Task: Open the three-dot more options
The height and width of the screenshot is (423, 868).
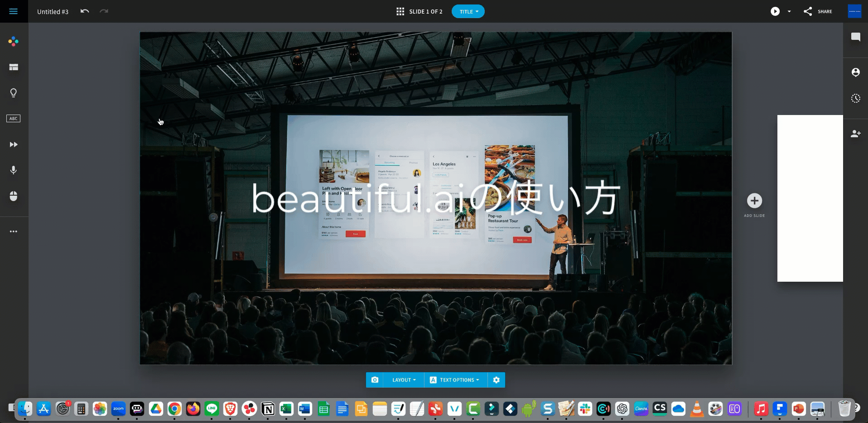Action: tap(14, 231)
